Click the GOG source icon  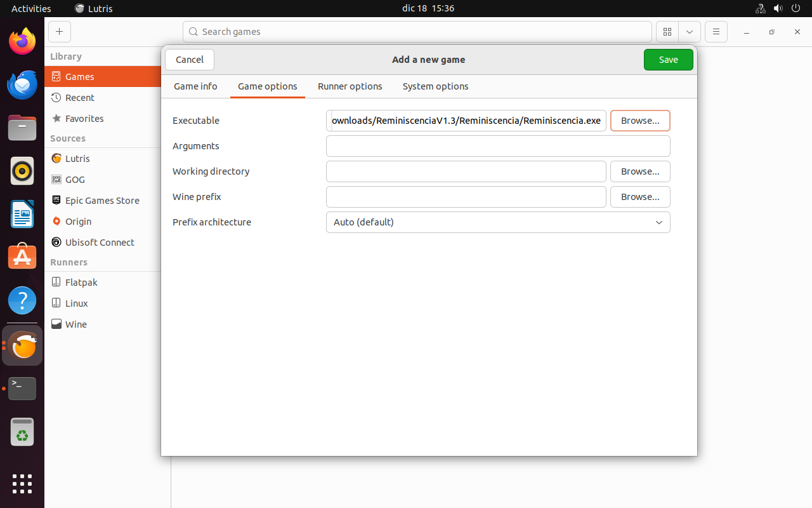click(x=56, y=179)
